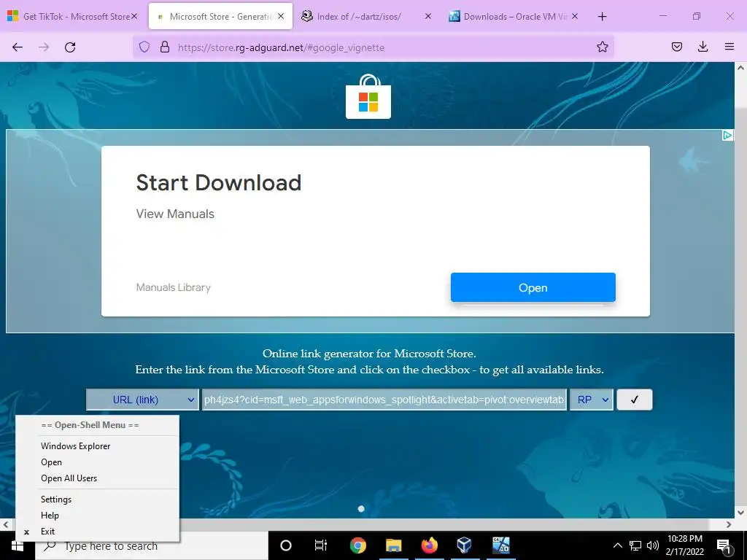Screen dimensions: 747x560
Task: Select Help in Open-Shell menu
Action: coord(98,516)
